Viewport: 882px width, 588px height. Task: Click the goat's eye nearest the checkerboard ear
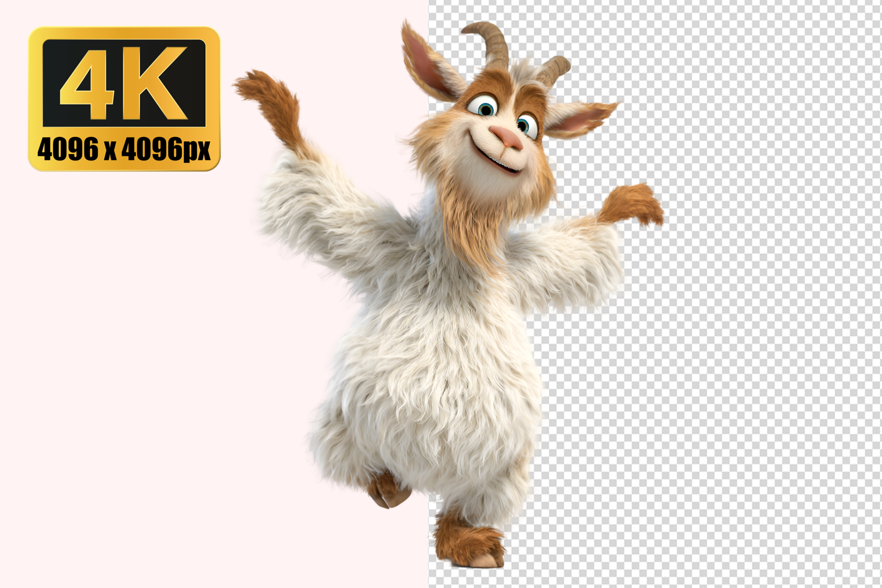pos(524,125)
